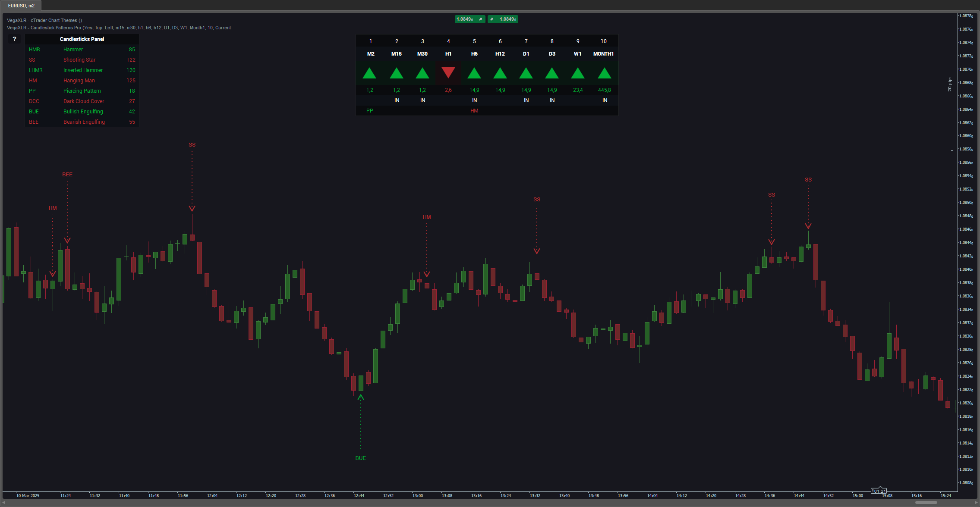This screenshot has width=980, height=507.
Task: Click the scrollbar right arrow at bottom corner
Action: pyautogui.click(x=977, y=502)
